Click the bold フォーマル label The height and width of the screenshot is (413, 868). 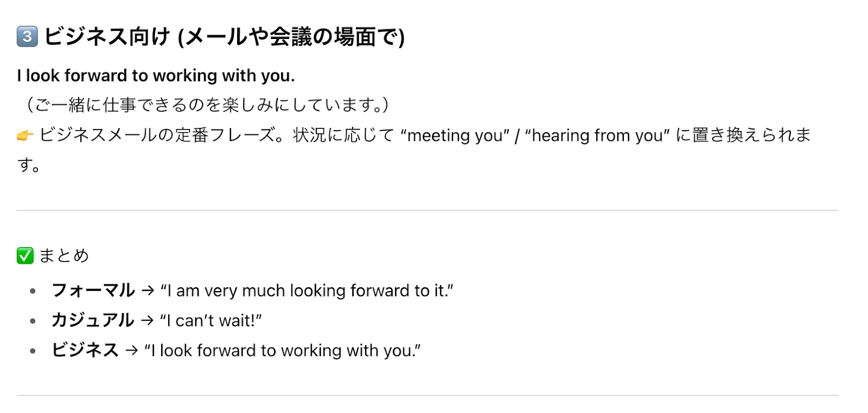(x=93, y=291)
